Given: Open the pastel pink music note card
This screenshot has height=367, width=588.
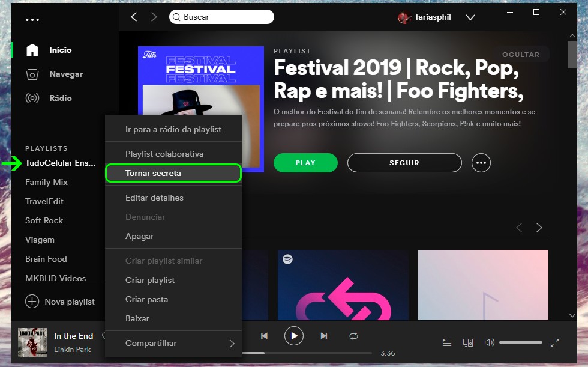Looking at the screenshot, I should point(483,285).
